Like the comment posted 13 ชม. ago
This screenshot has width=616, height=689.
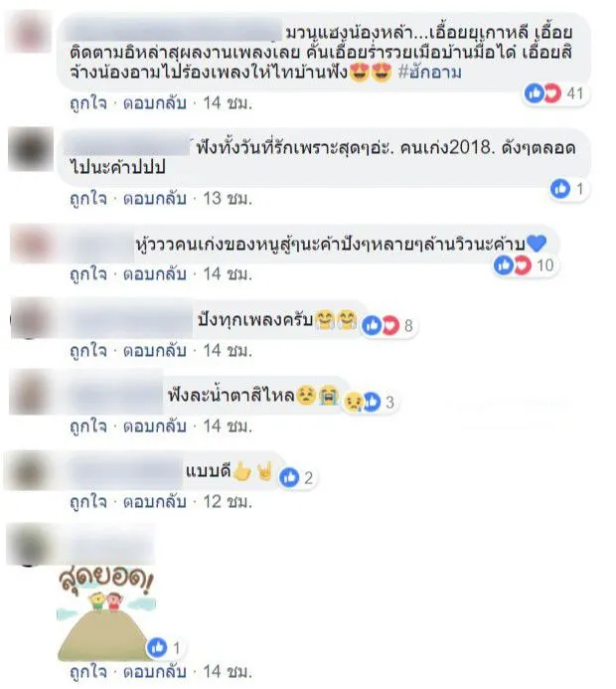click(x=88, y=199)
